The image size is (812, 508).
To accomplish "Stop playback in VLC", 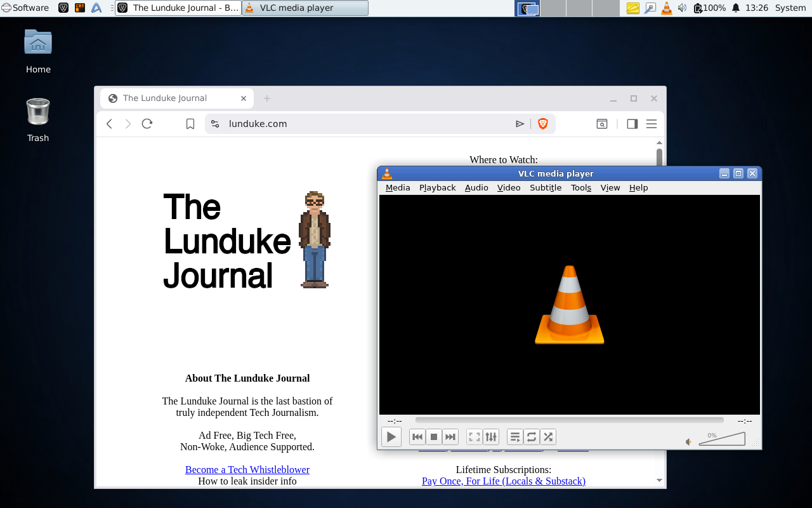I will point(434,437).
